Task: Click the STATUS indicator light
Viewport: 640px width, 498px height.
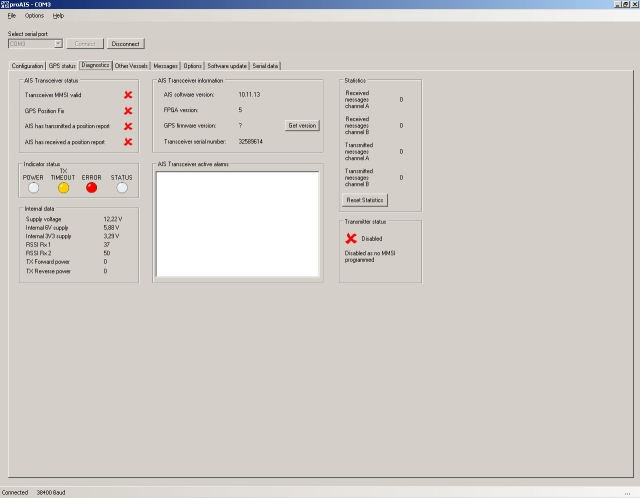Action: (x=121, y=186)
